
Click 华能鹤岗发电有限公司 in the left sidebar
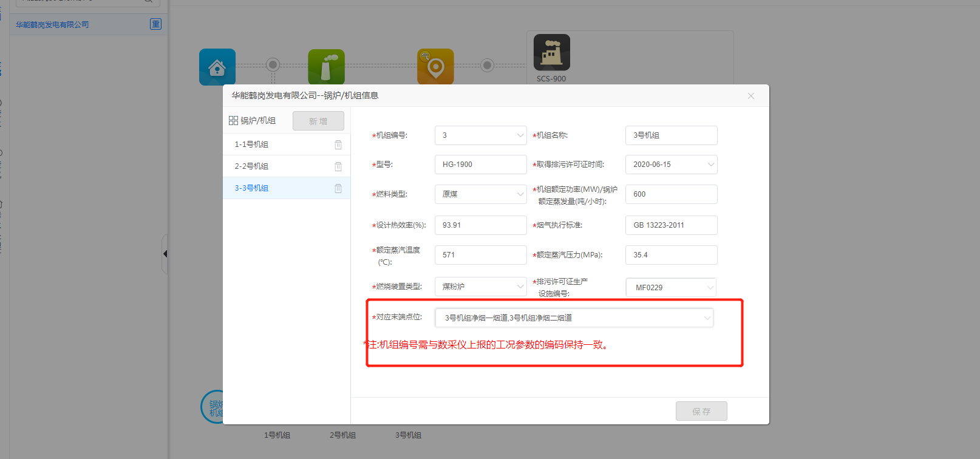(x=52, y=24)
